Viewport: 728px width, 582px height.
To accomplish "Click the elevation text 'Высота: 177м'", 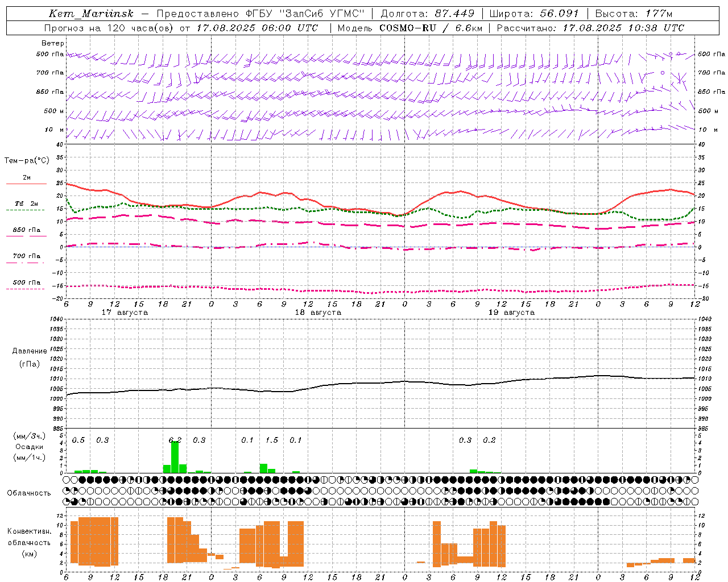I will tap(634, 14).
